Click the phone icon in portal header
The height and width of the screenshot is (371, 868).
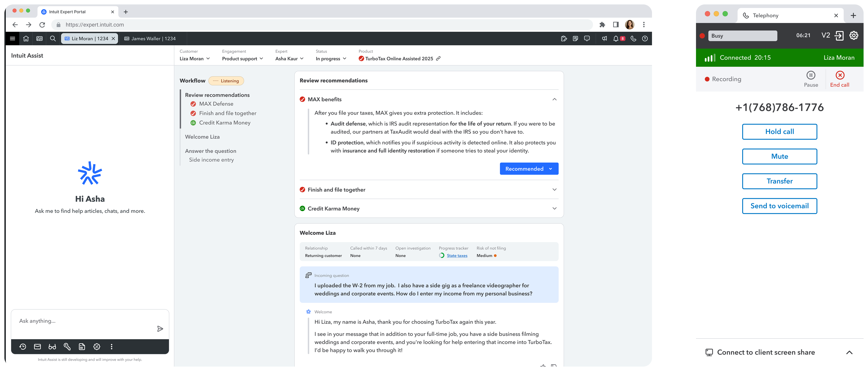(633, 38)
